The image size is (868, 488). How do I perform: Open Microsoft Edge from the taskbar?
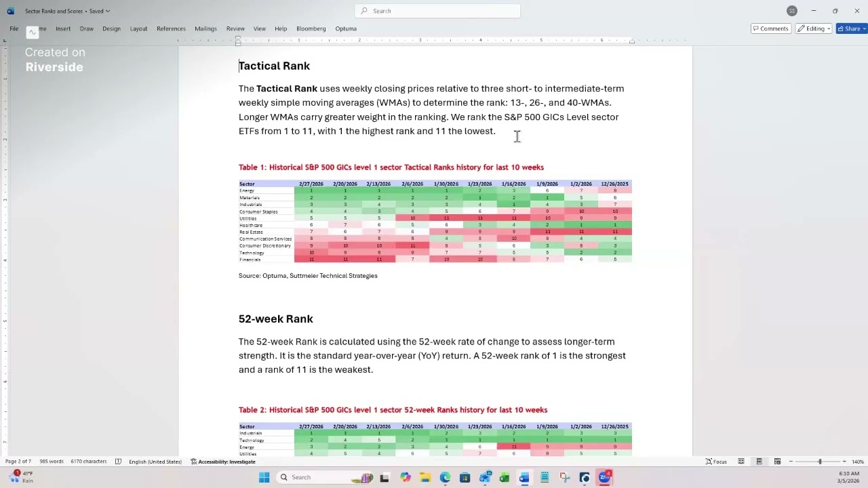445,477
